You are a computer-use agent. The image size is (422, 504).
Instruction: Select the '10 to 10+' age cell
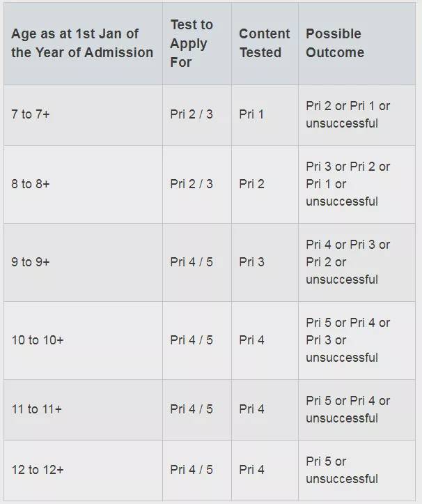click(x=38, y=340)
